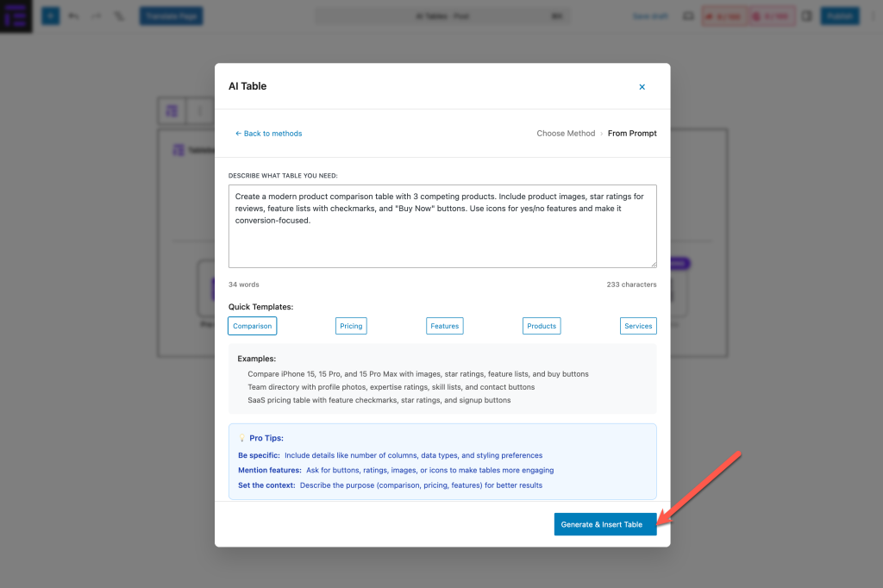Click the textarea resize handle corner
The image size is (883, 588).
[x=654, y=264]
